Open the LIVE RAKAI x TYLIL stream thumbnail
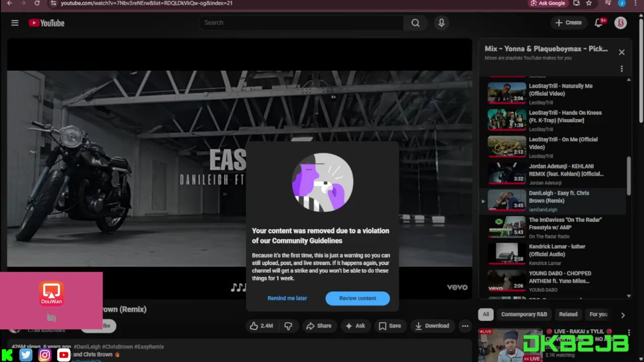Viewport: 644px width, 362px height. click(510, 345)
